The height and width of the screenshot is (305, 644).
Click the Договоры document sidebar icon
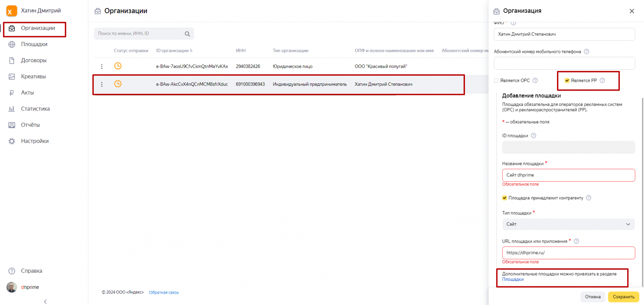tap(12, 60)
